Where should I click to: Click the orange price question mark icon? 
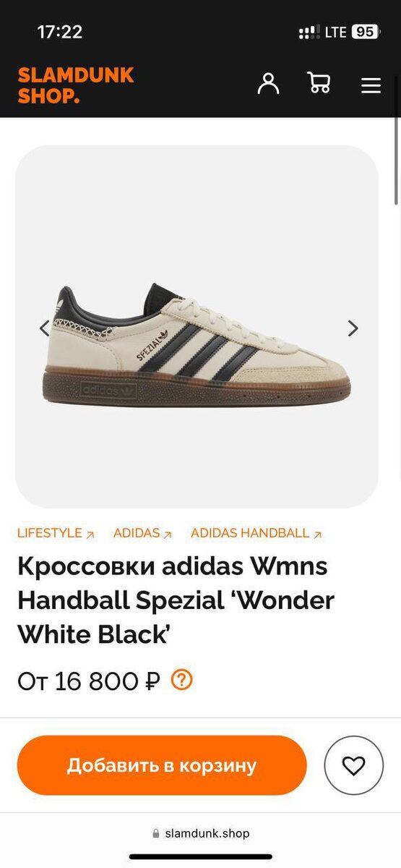(181, 680)
